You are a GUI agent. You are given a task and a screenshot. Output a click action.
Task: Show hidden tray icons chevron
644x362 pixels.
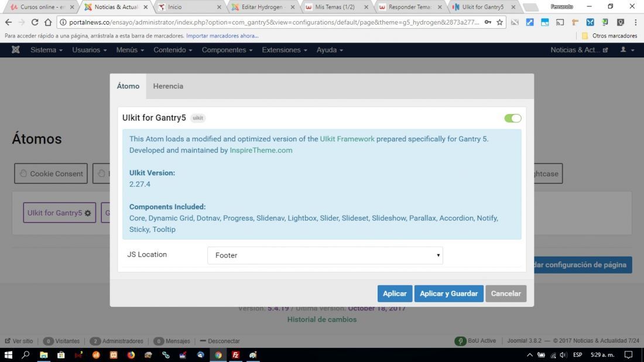530,355
